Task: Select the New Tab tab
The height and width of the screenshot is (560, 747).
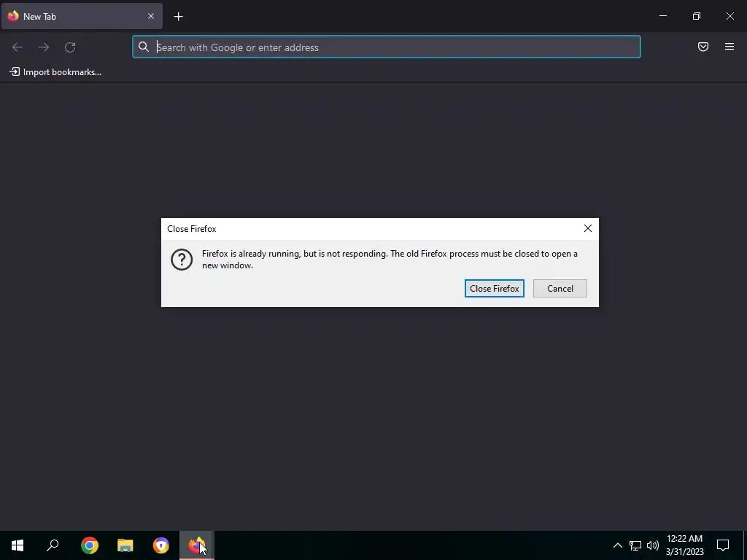Action: click(x=82, y=16)
